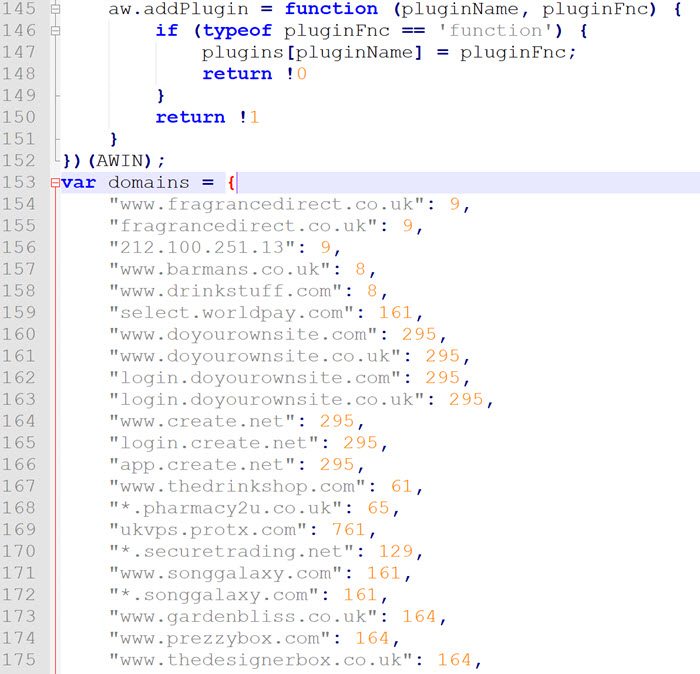This screenshot has height=674, width=700.
Task: Click 'return !0' statement on line 148
Action: click(254, 74)
